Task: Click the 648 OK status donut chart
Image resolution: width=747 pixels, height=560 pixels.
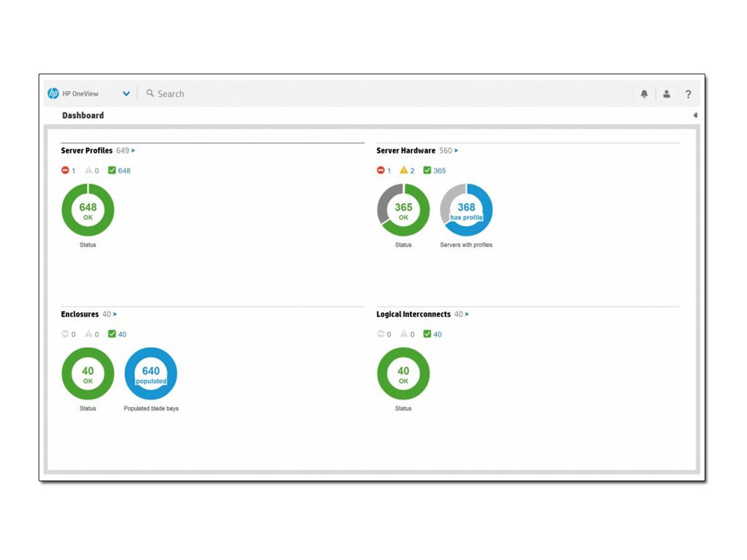Action: [x=88, y=209]
